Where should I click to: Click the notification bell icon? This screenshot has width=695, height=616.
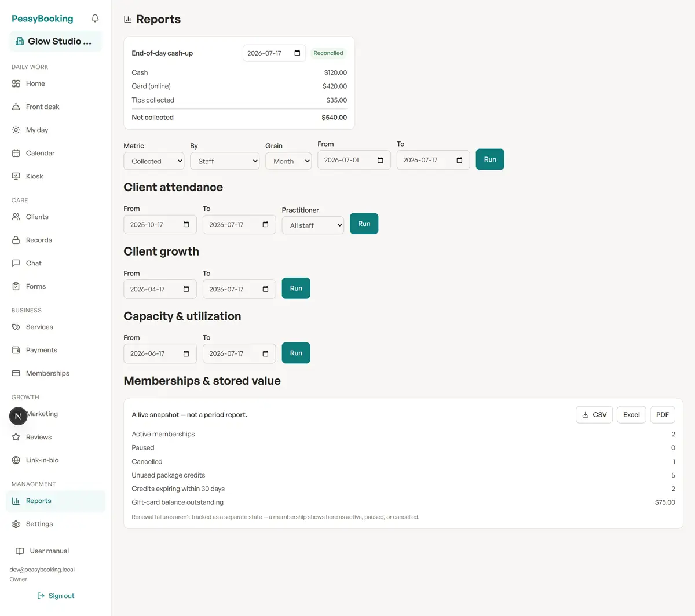[x=95, y=19]
